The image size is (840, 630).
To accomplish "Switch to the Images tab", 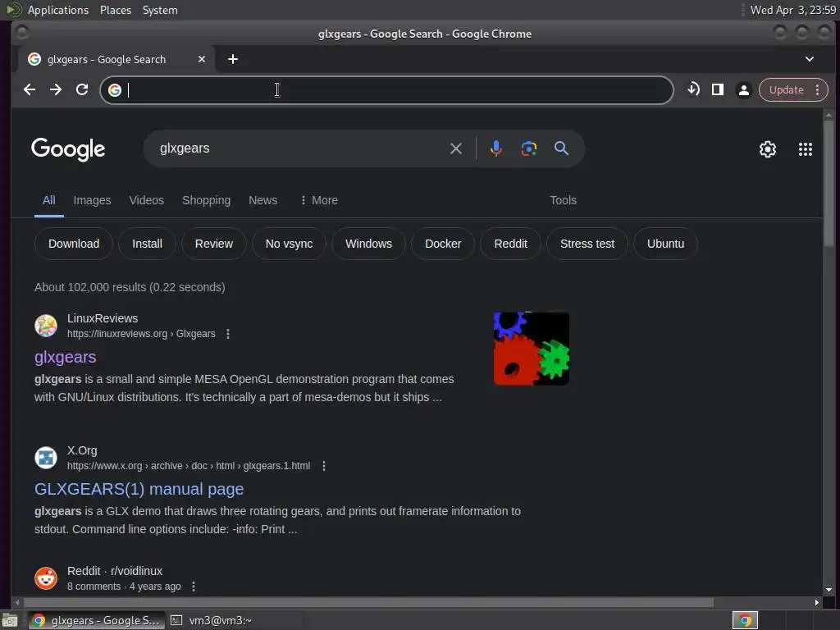I will click(x=92, y=200).
